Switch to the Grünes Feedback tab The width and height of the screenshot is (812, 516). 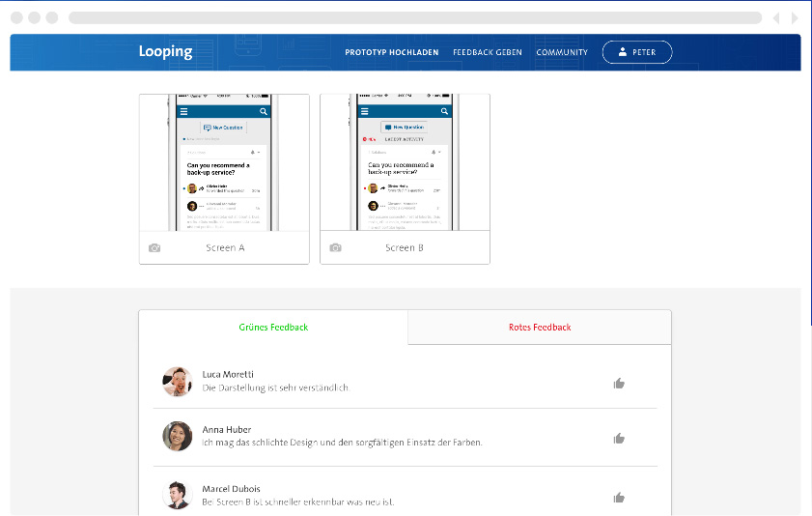click(273, 327)
